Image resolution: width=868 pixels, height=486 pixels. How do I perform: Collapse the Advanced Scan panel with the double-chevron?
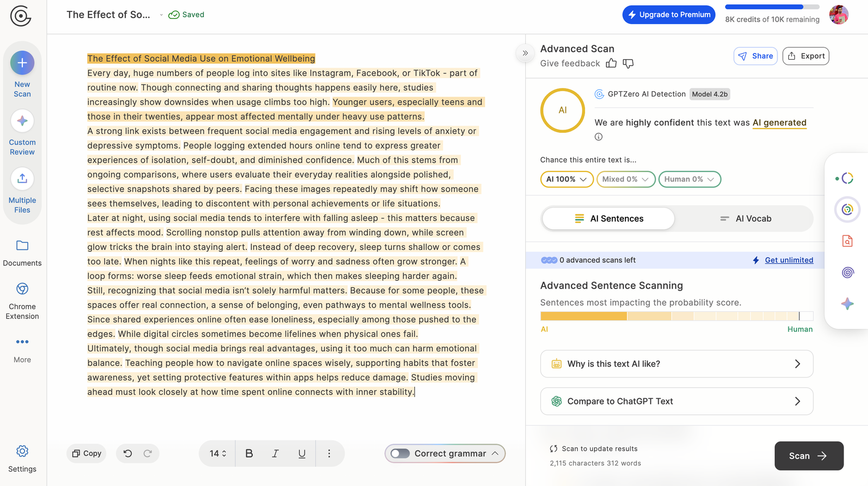525,53
